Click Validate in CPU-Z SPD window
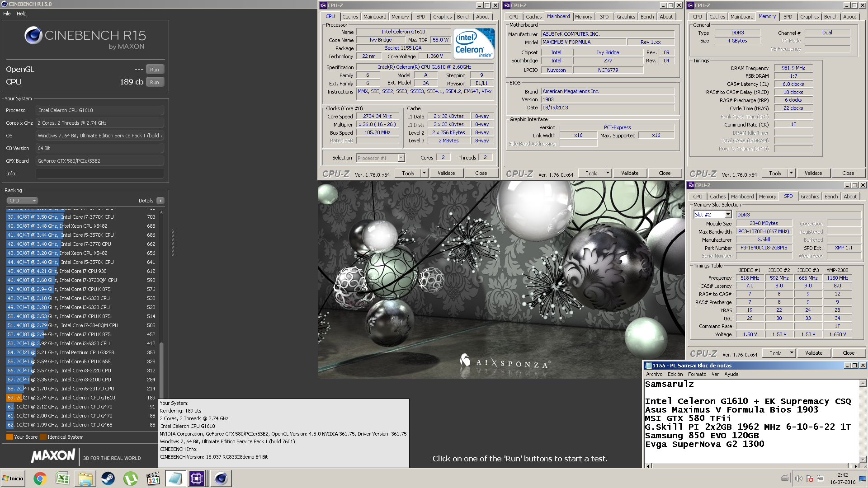Screen dimensions: 868x488 pyautogui.click(x=814, y=353)
